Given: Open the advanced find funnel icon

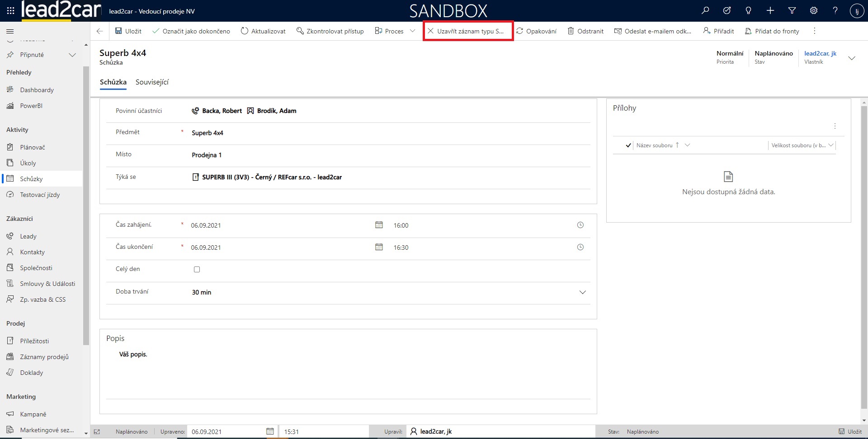Looking at the screenshot, I should pyautogui.click(x=792, y=10).
